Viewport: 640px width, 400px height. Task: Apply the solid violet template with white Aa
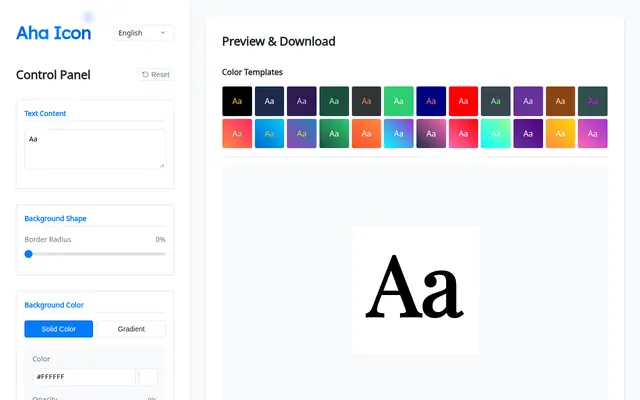(x=528, y=101)
